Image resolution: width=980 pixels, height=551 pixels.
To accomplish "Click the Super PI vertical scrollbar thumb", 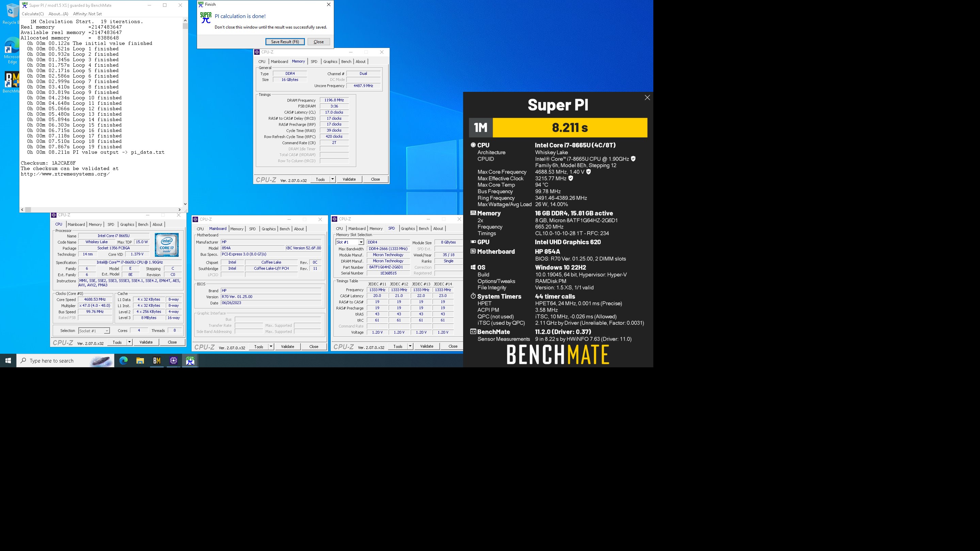I will [185, 26].
